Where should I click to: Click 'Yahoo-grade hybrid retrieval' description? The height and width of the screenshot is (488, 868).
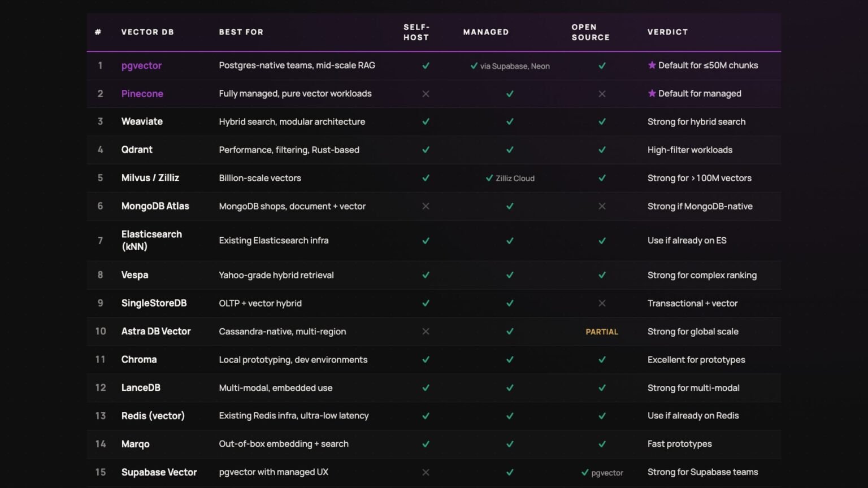pos(276,275)
